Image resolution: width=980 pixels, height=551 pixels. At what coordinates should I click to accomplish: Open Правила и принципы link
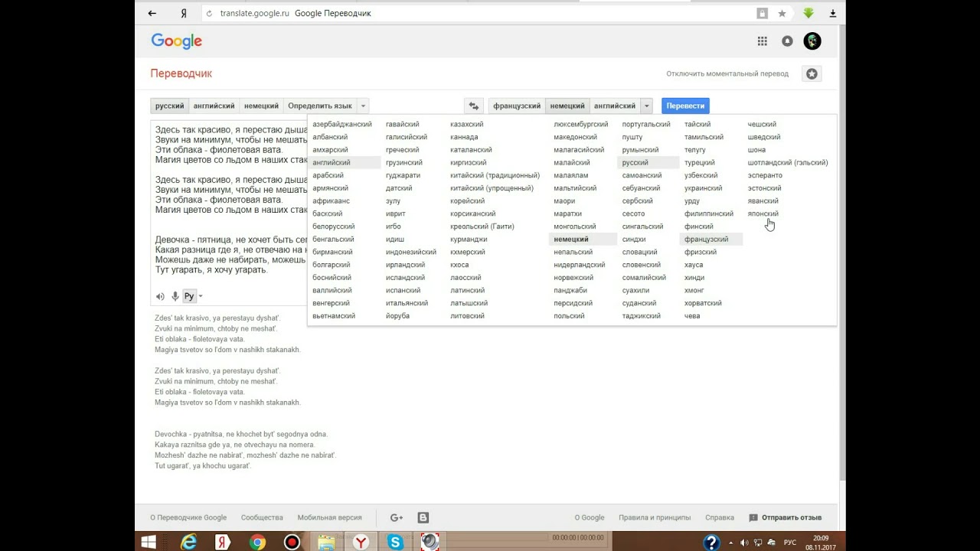pyautogui.click(x=655, y=517)
